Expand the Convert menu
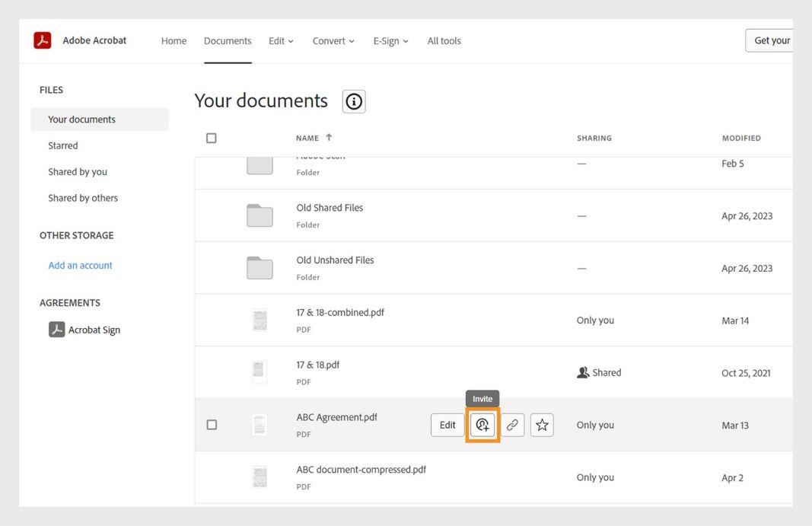 (x=333, y=40)
